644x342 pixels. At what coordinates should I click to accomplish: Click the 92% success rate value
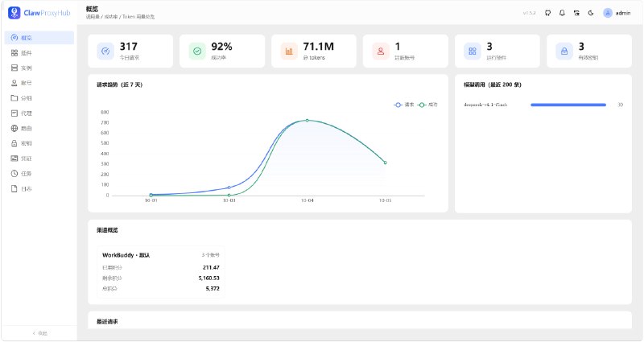click(x=222, y=47)
